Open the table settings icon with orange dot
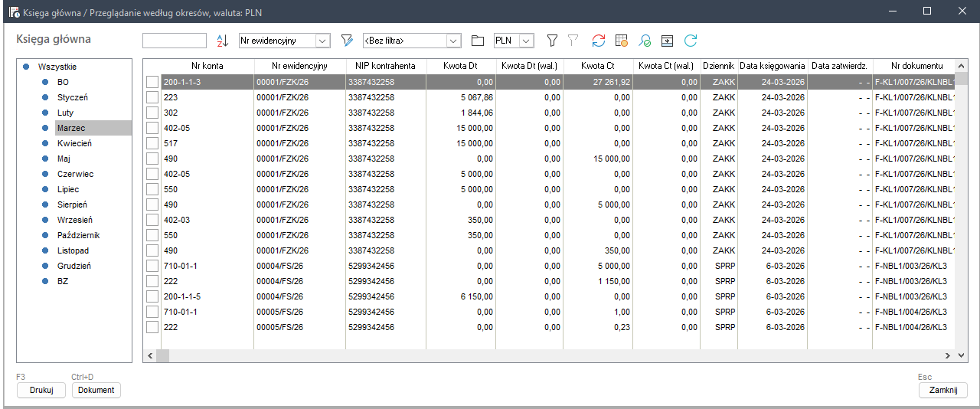This screenshot has height=409, width=980. 622,41
